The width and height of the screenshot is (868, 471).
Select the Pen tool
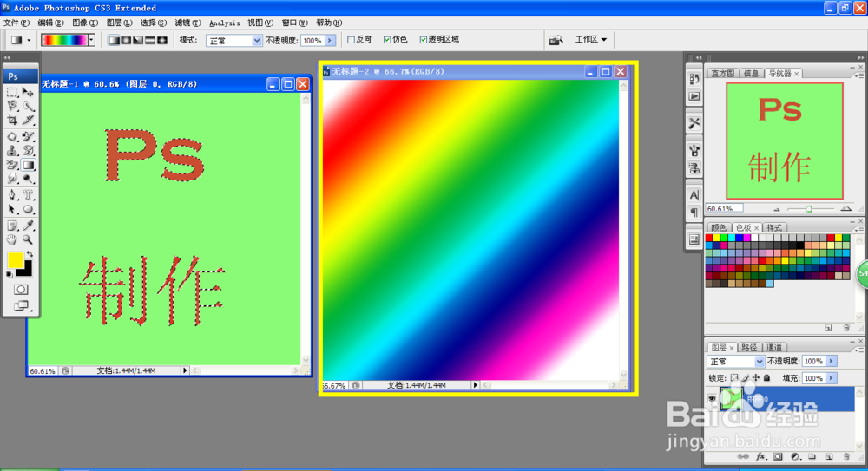(x=12, y=195)
